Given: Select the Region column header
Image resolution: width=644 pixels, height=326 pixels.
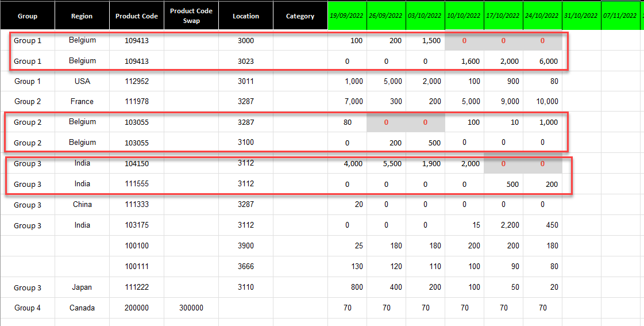Looking at the screenshot, I should [x=82, y=16].
